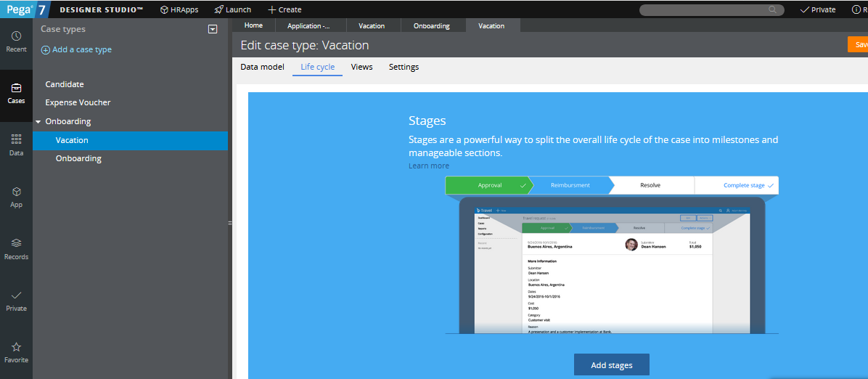This screenshot has width=868, height=379.
Task: Click the Edit case type: Vacation heading
Action: point(305,46)
